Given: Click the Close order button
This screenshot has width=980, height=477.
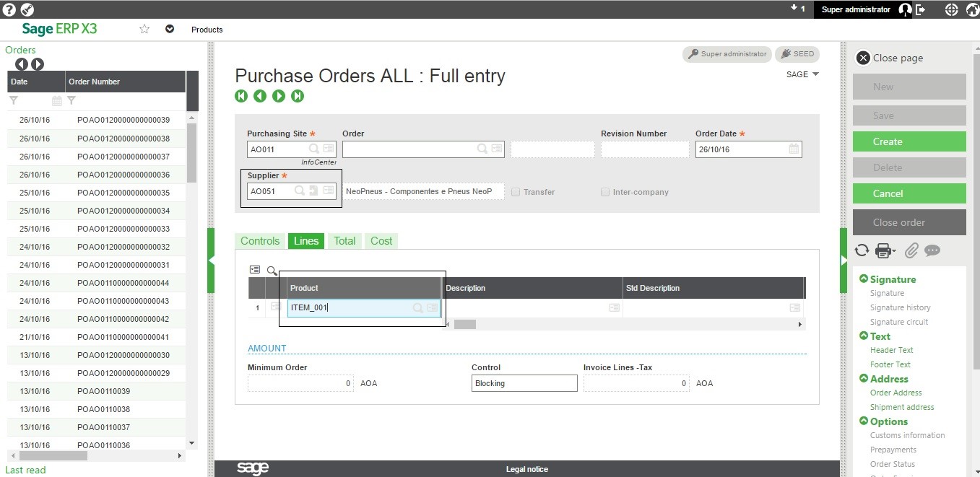Looking at the screenshot, I should click(x=909, y=222).
